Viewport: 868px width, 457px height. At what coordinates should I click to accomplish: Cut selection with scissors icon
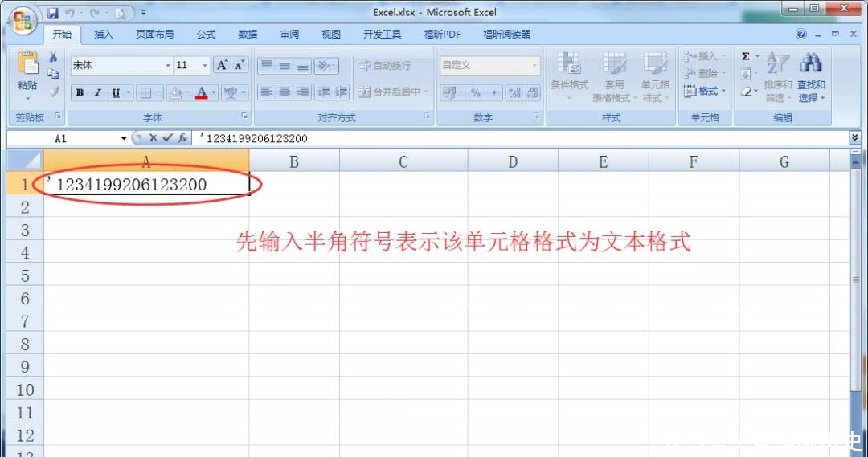point(53,57)
